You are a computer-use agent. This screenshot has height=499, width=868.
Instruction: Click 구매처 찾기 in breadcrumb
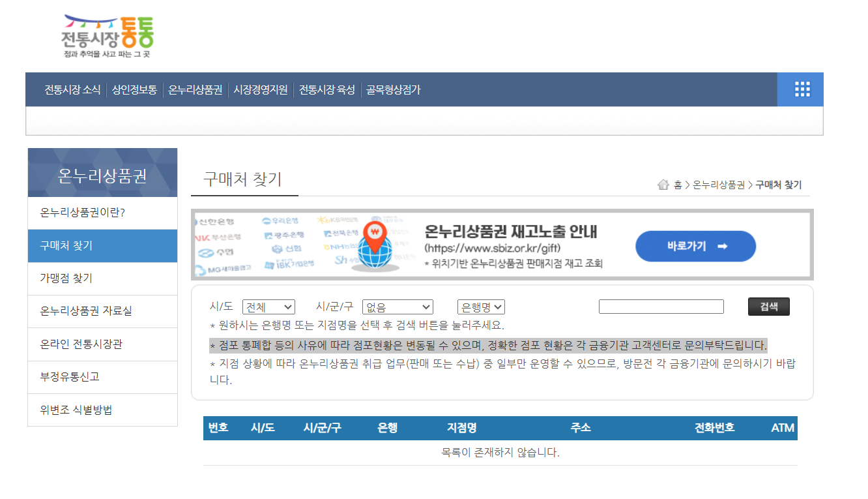pos(779,185)
